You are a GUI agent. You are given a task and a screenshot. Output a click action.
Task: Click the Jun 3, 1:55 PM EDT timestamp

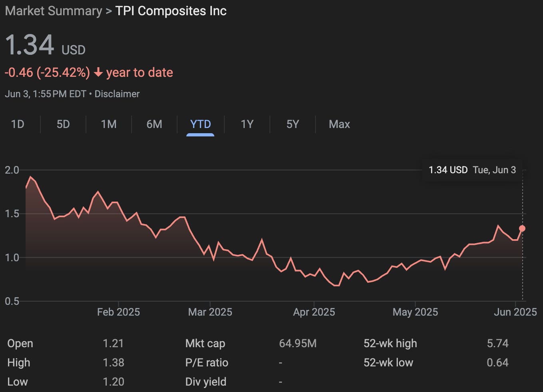point(46,94)
